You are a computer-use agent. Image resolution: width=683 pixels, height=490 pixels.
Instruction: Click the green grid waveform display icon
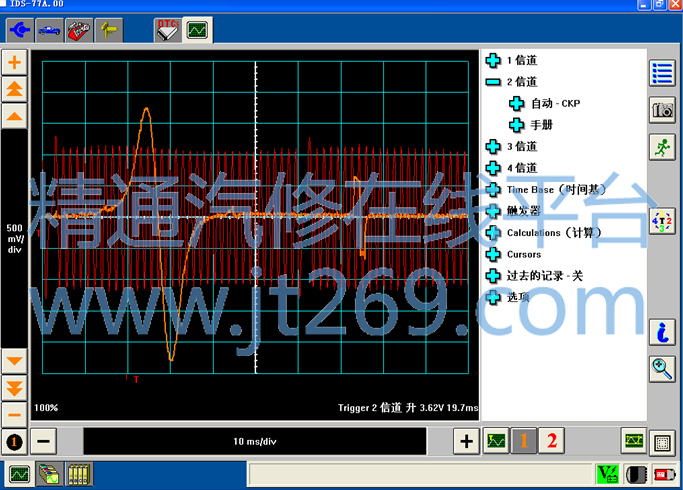pos(633,441)
